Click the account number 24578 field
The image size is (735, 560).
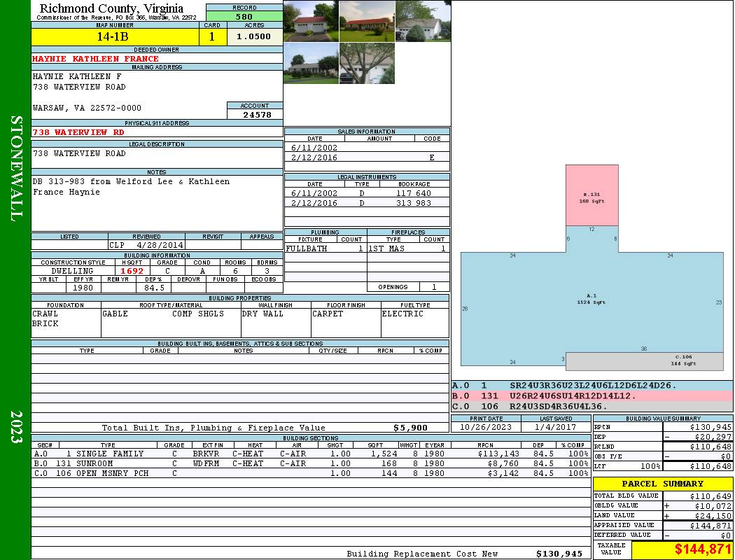[255, 115]
